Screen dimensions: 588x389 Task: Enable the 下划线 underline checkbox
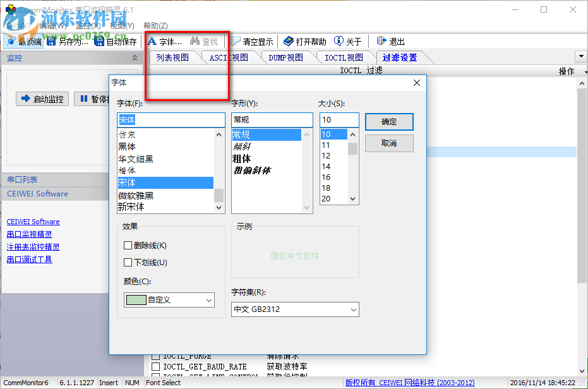point(128,262)
